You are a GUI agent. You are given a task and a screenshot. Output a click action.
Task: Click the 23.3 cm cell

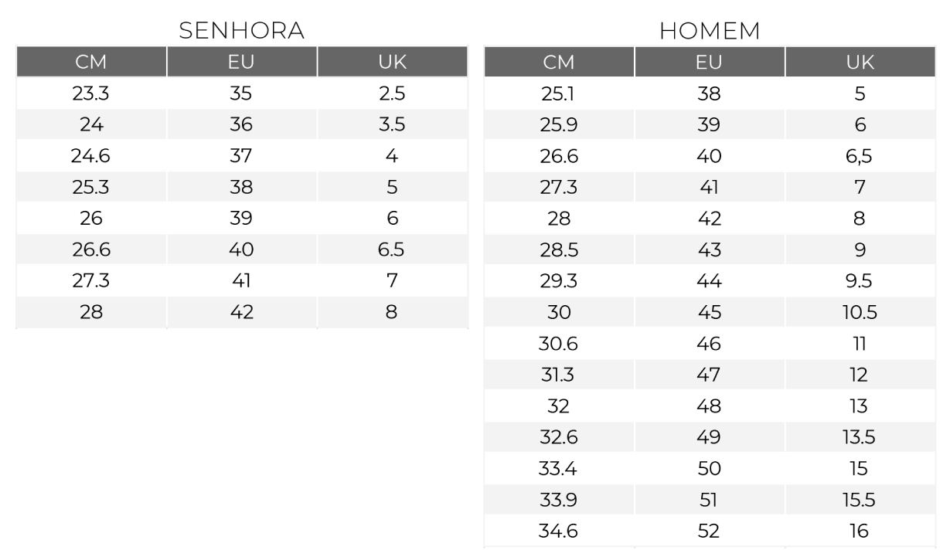click(91, 93)
